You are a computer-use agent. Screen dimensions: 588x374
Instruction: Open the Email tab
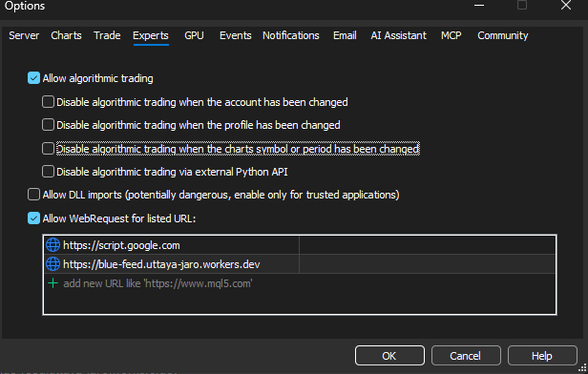(x=345, y=35)
